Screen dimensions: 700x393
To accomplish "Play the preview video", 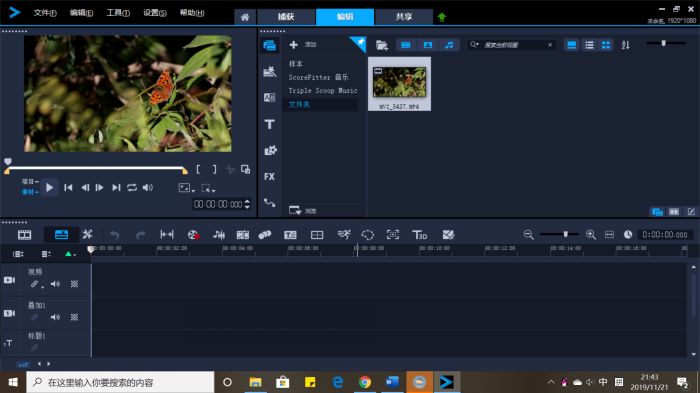I will click(50, 188).
